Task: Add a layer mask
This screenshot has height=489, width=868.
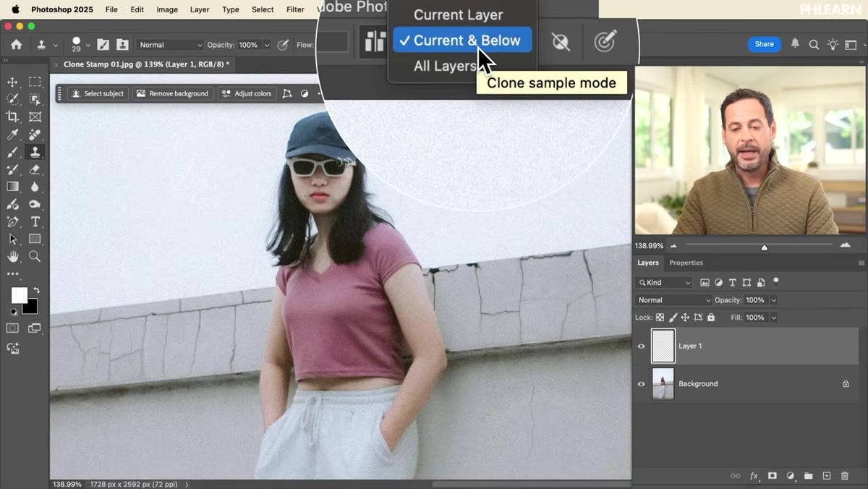Action: pyautogui.click(x=772, y=476)
